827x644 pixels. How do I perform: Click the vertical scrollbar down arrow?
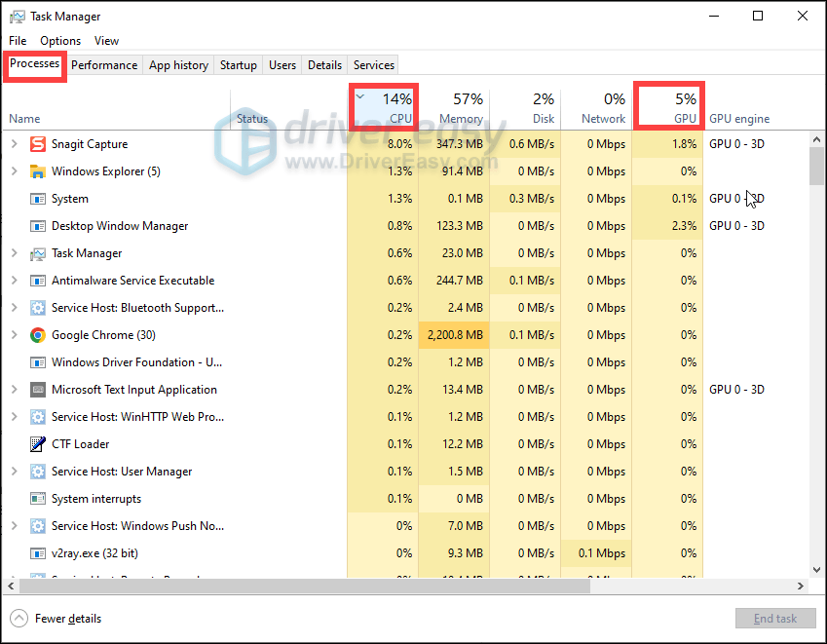(816, 572)
